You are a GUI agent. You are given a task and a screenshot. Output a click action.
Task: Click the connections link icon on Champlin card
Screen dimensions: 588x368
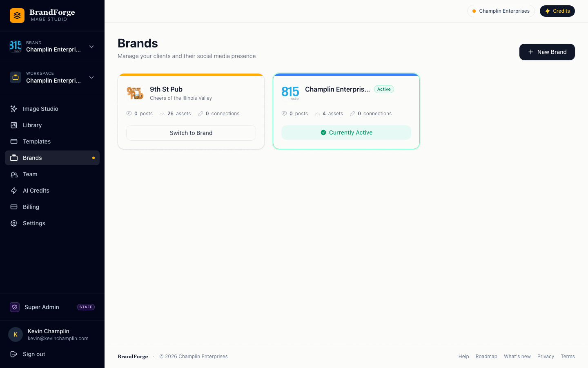352,114
